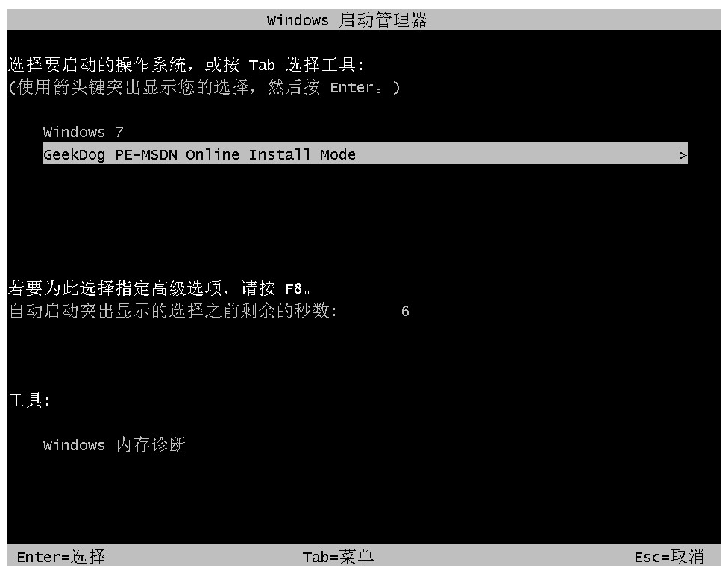Click the 自动启动突出显示 countdown label

pos(172,311)
